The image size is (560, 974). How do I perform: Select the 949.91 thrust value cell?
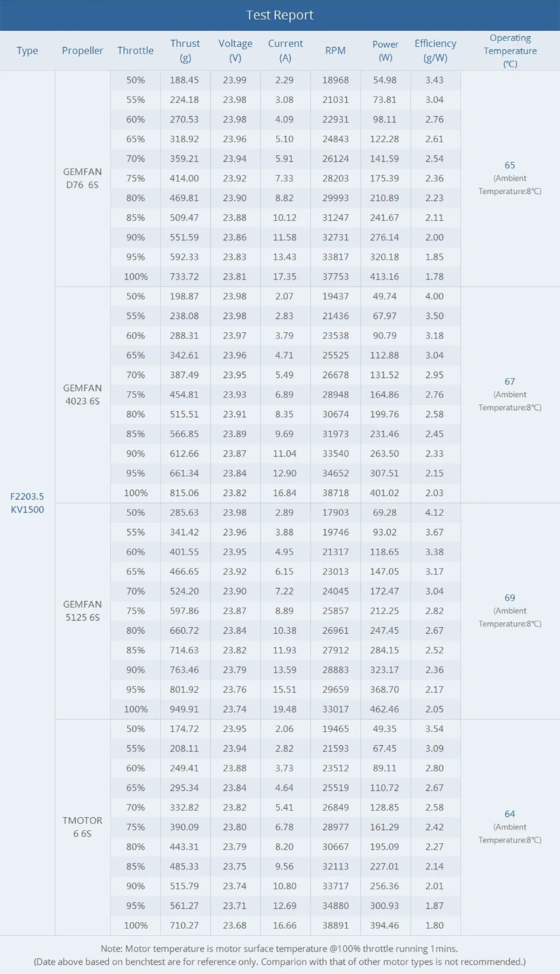[x=184, y=709]
